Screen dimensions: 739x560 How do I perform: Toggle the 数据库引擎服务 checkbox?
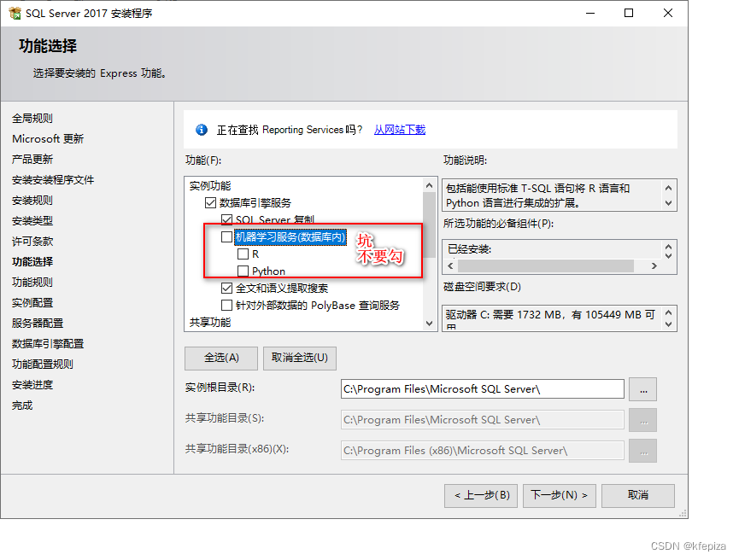click(210, 203)
